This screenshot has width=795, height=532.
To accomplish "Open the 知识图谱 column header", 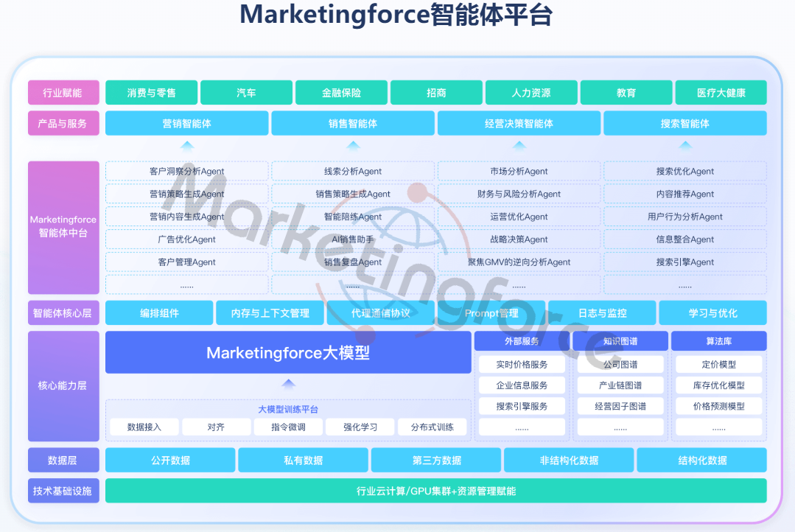I will 620,341.
